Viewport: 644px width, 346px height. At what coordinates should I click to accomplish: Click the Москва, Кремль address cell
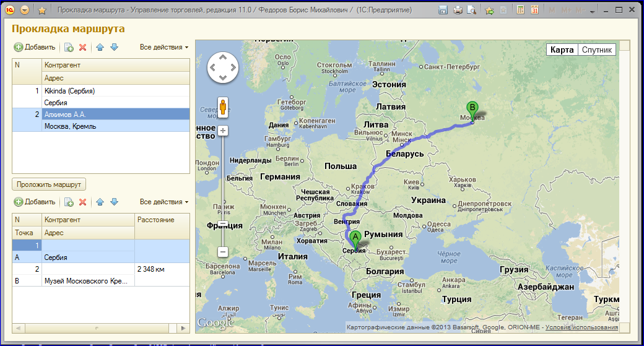click(x=116, y=126)
